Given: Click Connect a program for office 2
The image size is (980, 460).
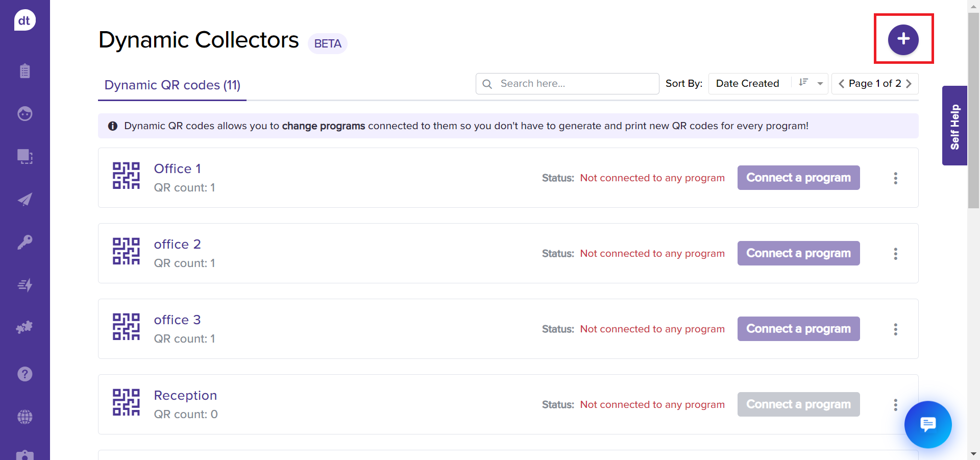Looking at the screenshot, I should [798, 253].
